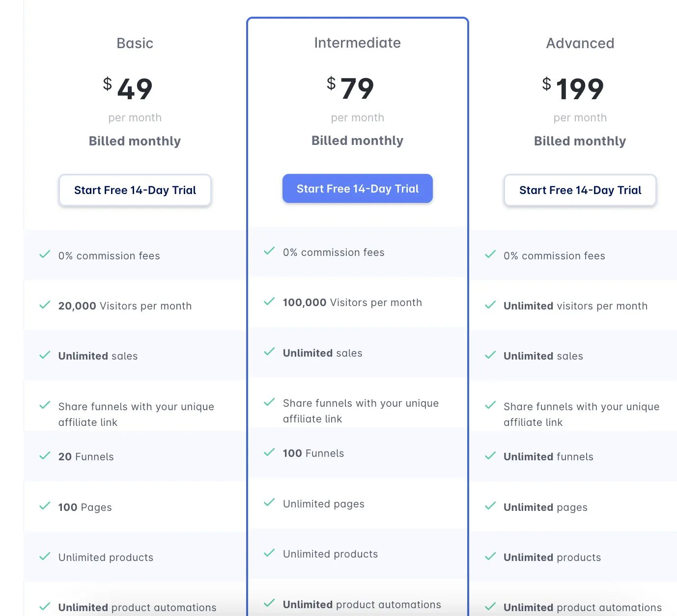Click the Advanced plan Unlimited pages text
This screenshot has height=616, width=677.
[545, 507]
